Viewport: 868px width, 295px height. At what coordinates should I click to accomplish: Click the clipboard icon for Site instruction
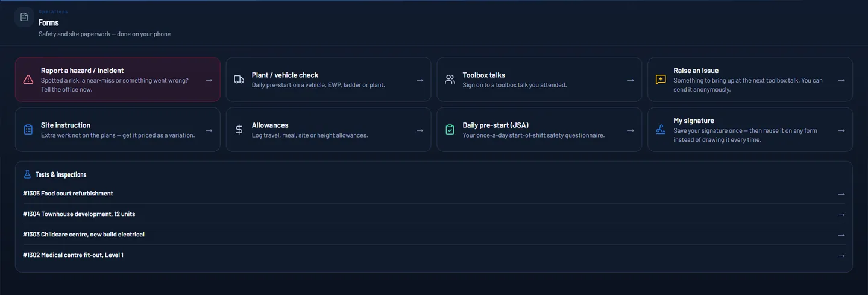28,130
